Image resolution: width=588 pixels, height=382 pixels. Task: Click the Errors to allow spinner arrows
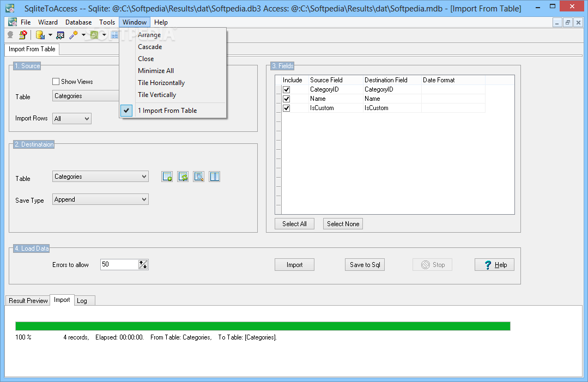[x=143, y=265]
